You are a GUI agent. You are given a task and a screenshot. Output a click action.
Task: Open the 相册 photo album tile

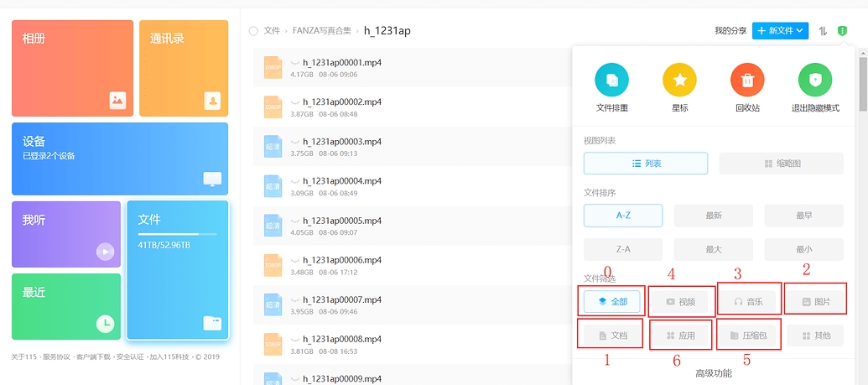72,68
